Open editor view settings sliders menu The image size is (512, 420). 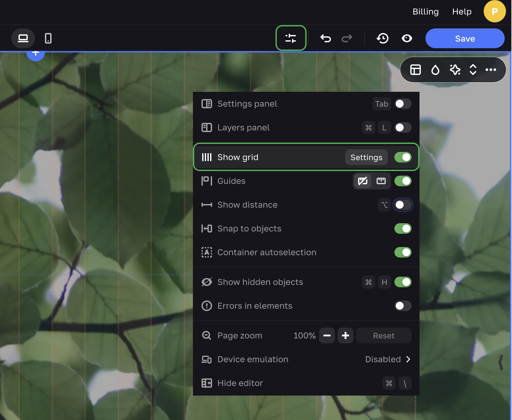[x=291, y=38]
